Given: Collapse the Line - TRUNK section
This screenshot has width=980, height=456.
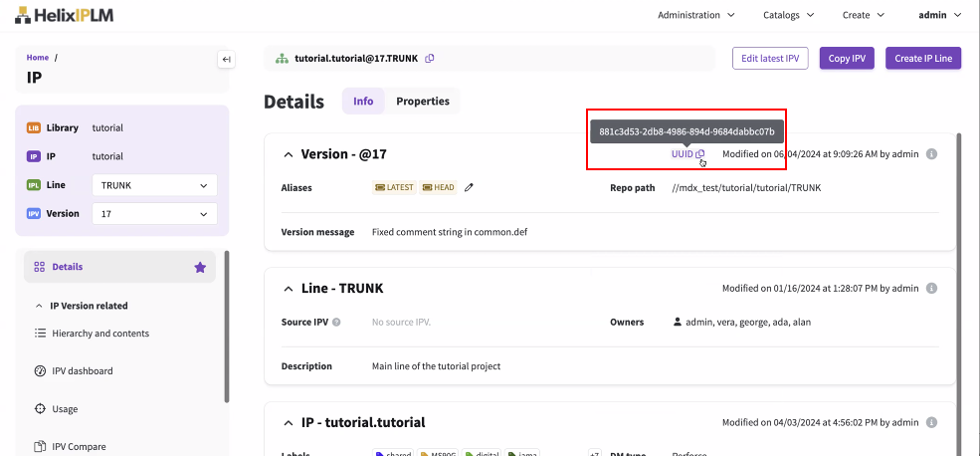Looking at the screenshot, I should coord(289,289).
